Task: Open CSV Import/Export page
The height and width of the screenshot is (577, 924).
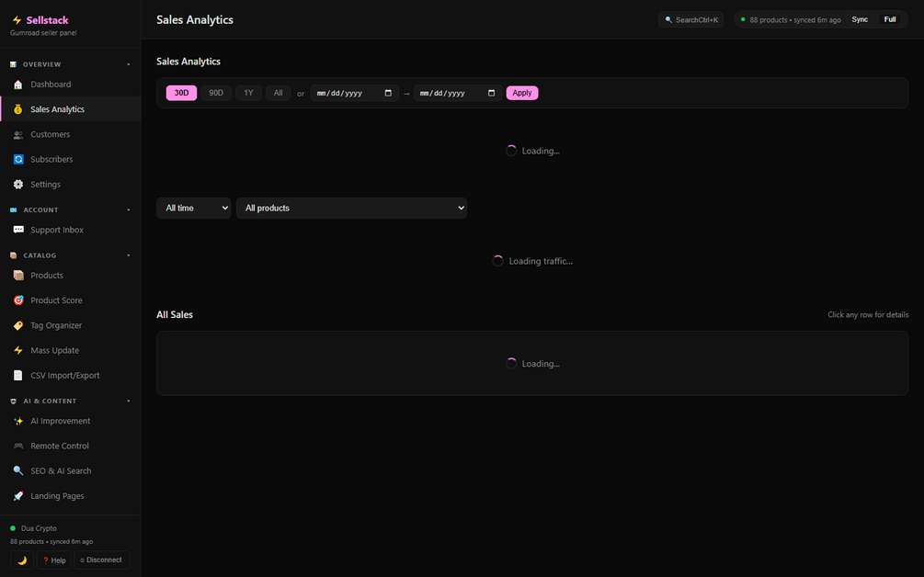Action: 70,376
